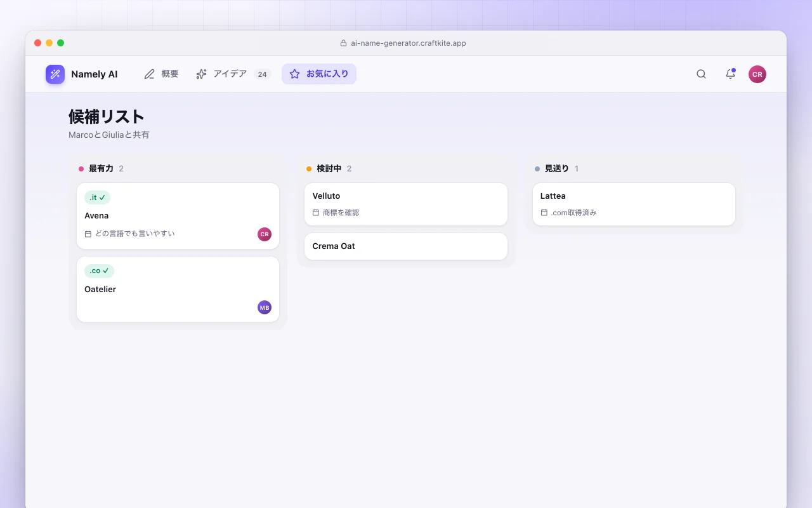Click the MarcoとGiuliaと共有 subtitle
The image size is (812, 508).
109,135
